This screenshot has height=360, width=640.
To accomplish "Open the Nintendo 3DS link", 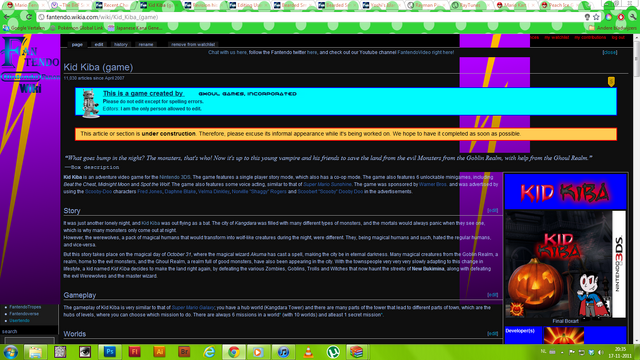I will tap(175, 177).
